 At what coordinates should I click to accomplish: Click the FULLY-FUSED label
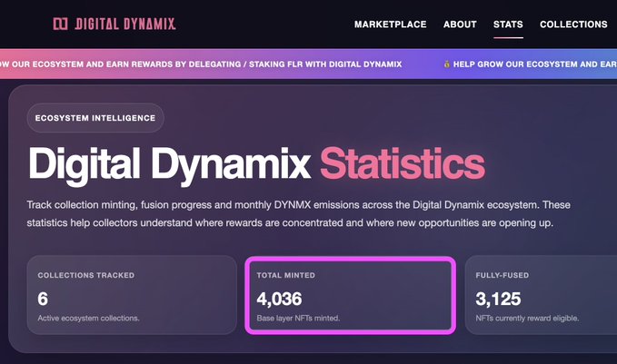(503, 275)
